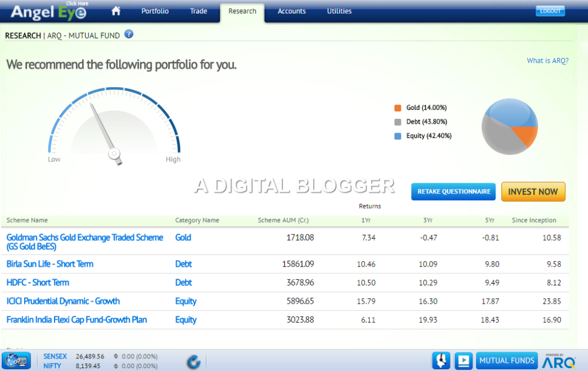Click the Angel Eye logo
This screenshot has height=371, width=588.
pyautogui.click(x=48, y=11)
